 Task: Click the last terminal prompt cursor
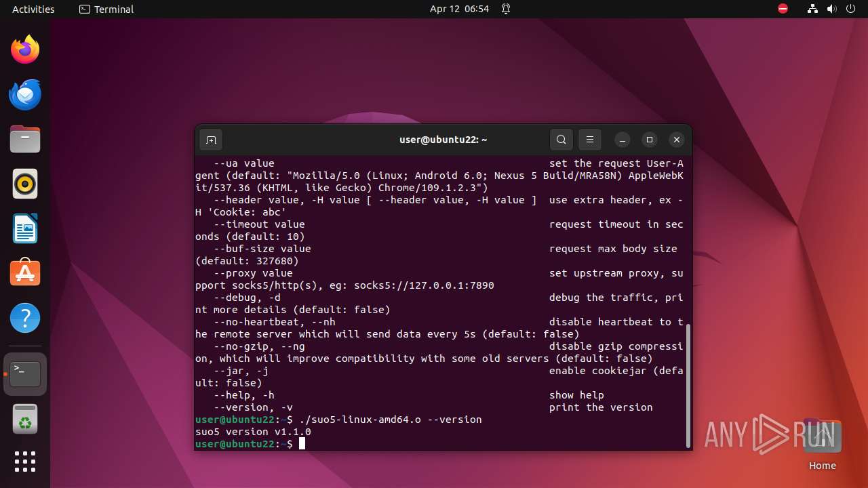302,444
